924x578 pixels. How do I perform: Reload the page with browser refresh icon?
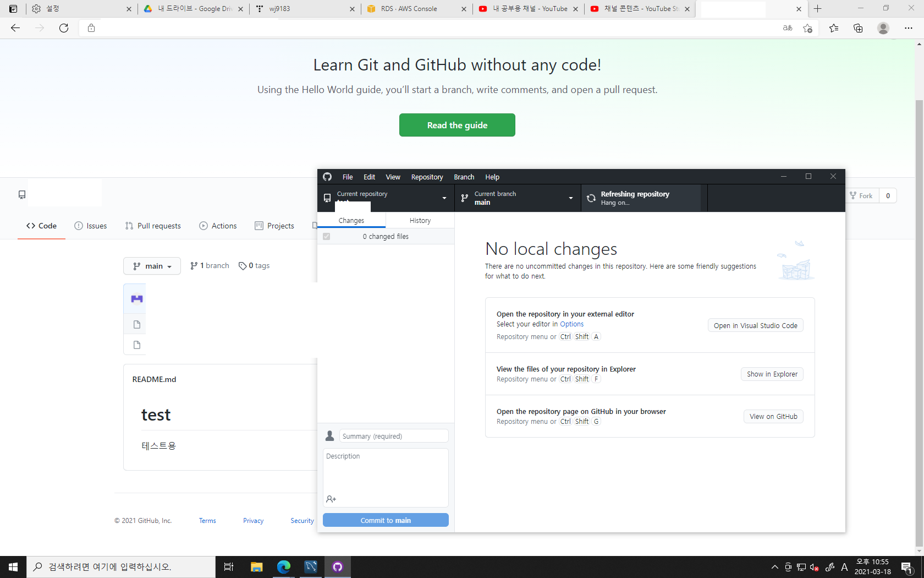click(x=64, y=28)
